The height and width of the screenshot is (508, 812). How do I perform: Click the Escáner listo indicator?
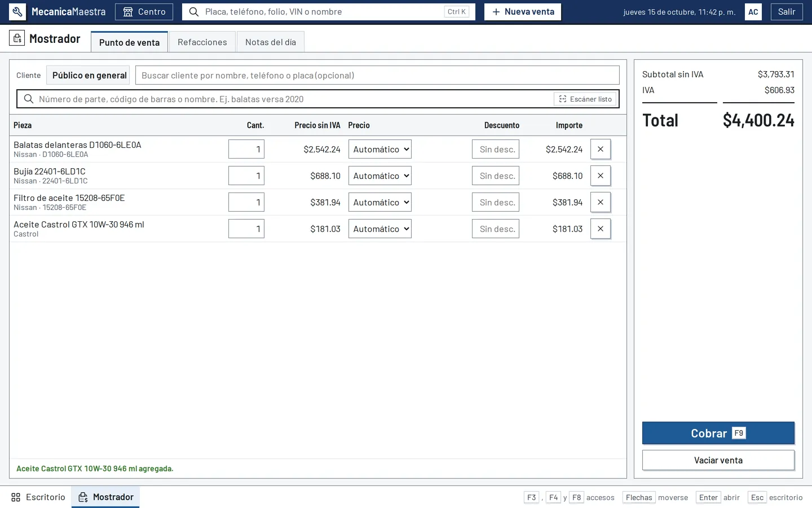(x=585, y=99)
